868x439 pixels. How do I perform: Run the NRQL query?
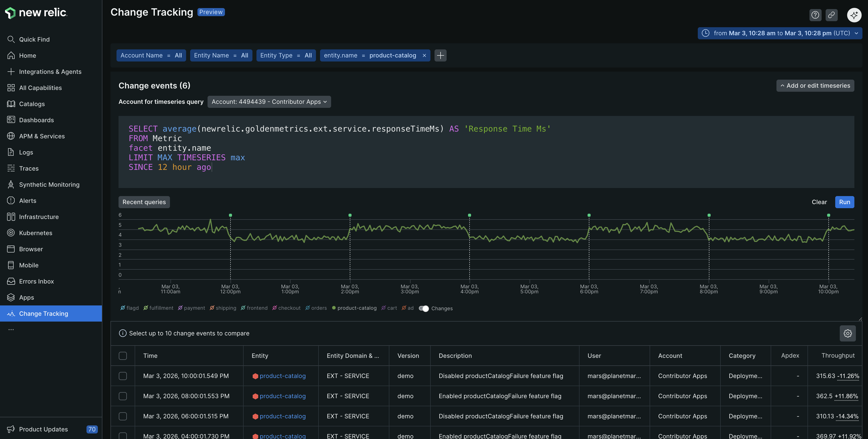click(x=844, y=202)
